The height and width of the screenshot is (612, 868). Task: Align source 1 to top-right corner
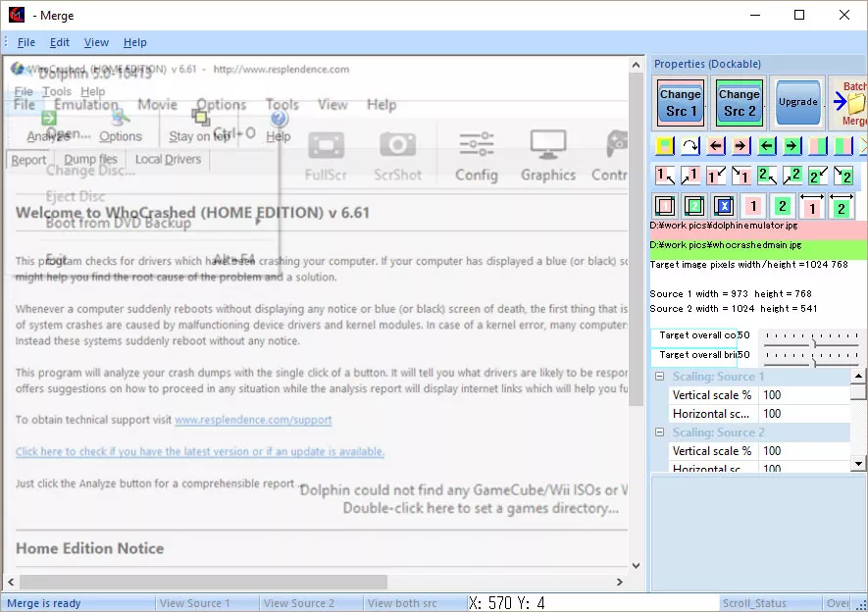[690, 176]
